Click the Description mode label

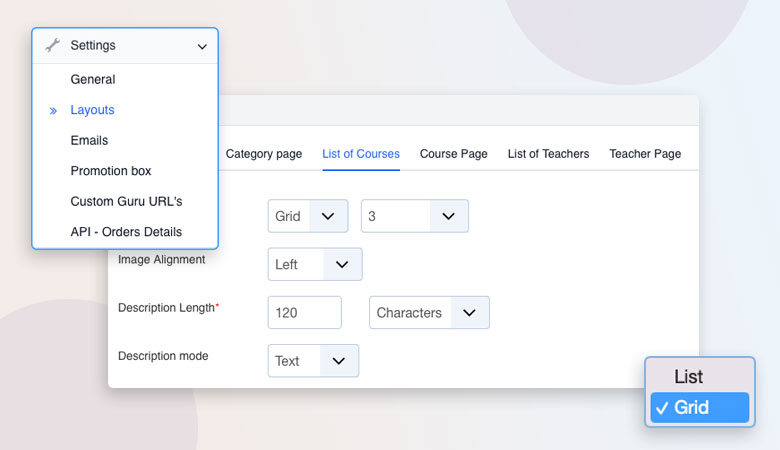[163, 356]
